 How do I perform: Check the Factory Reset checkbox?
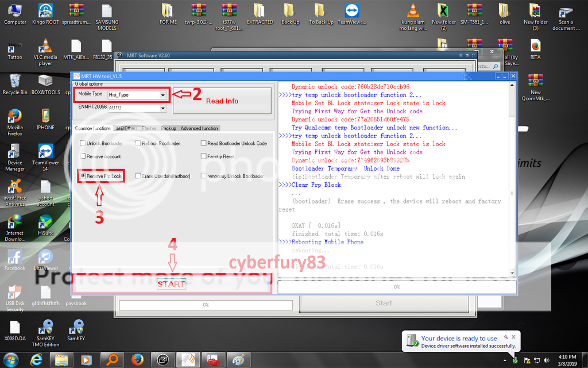coord(204,156)
